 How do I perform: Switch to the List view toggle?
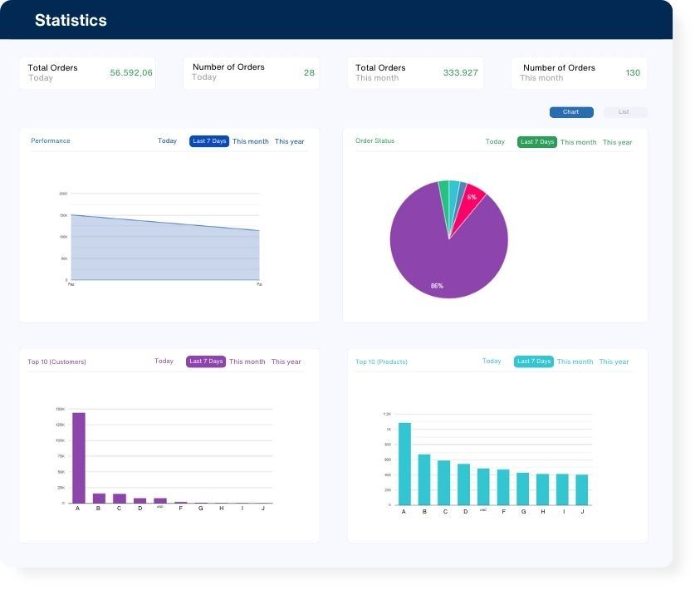pyautogui.click(x=624, y=112)
